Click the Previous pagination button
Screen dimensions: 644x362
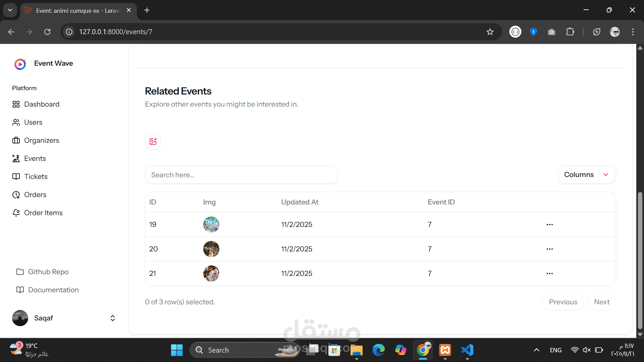(x=563, y=302)
